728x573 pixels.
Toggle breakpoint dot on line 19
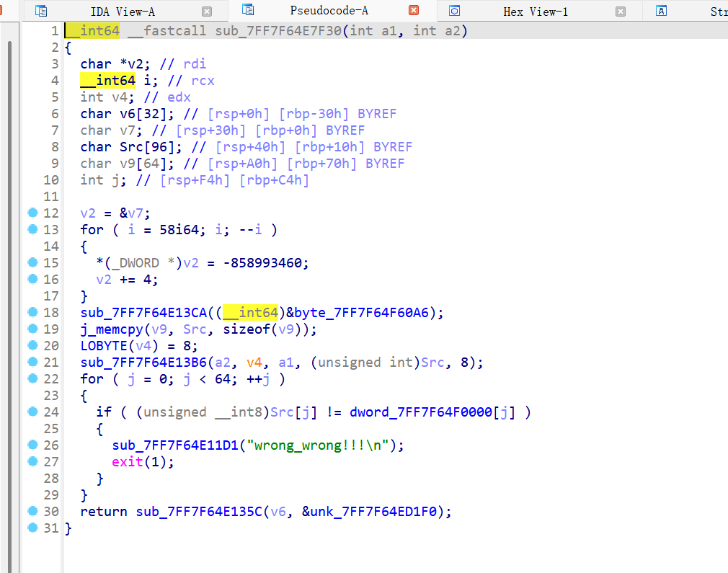(x=32, y=329)
